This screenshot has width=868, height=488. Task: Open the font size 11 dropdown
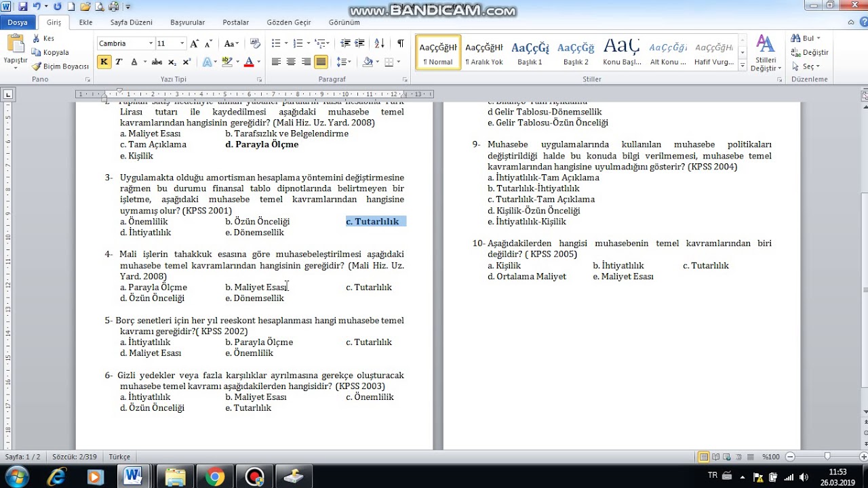[x=182, y=43]
